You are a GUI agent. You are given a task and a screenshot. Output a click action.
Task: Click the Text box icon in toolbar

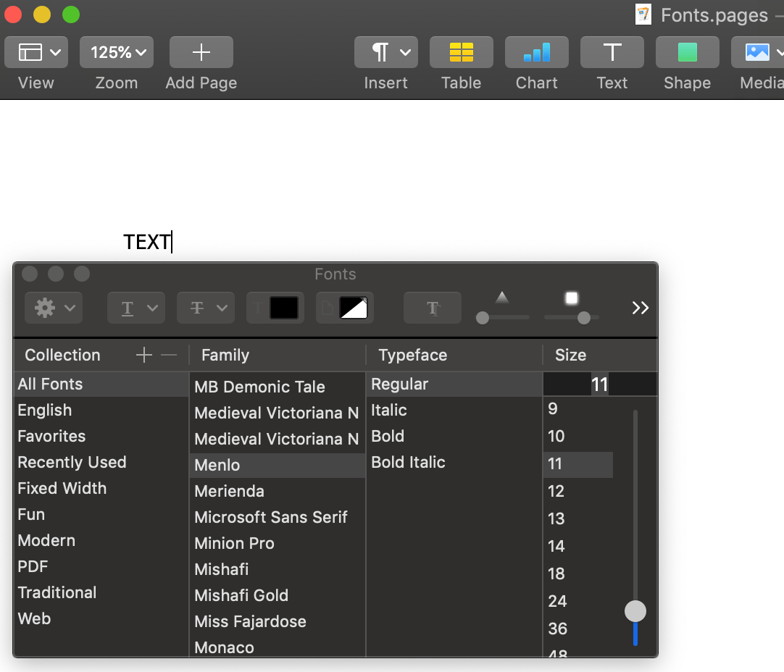pyautogui.click(x=612, y=52)
